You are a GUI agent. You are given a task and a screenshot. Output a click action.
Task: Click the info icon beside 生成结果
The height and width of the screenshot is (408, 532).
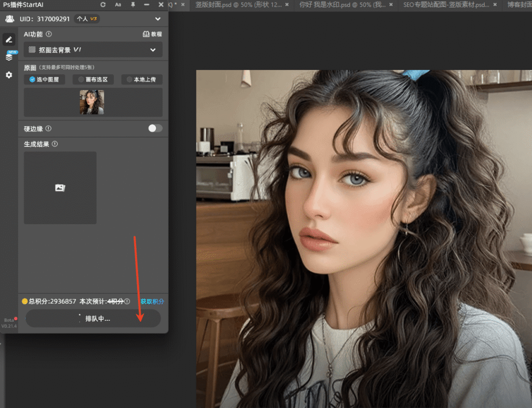coord(55,144)
